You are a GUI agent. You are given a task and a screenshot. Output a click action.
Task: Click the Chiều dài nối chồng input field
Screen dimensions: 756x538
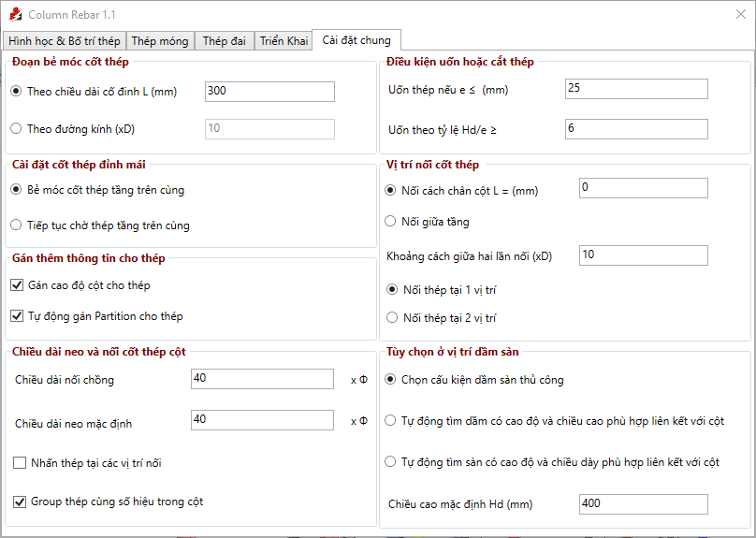(x=262, y=379)
